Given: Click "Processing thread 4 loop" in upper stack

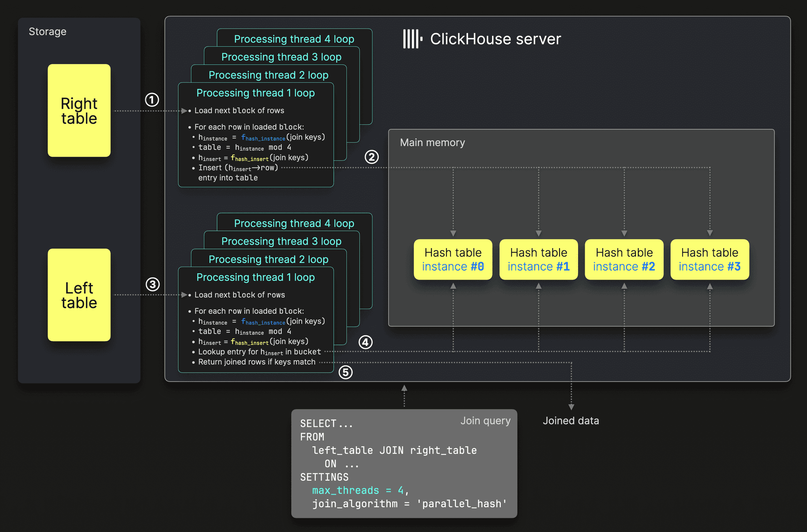Looking at the screenshot, I should point(294,39).
